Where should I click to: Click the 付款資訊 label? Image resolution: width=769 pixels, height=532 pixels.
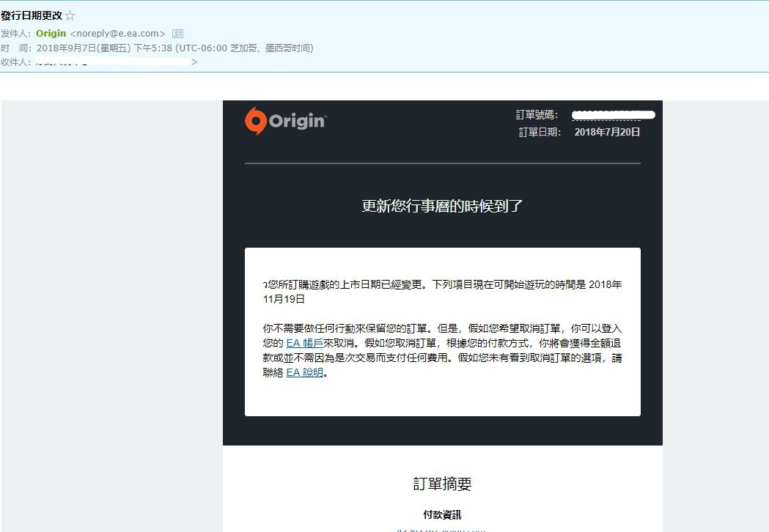click(x=441, y=514)
